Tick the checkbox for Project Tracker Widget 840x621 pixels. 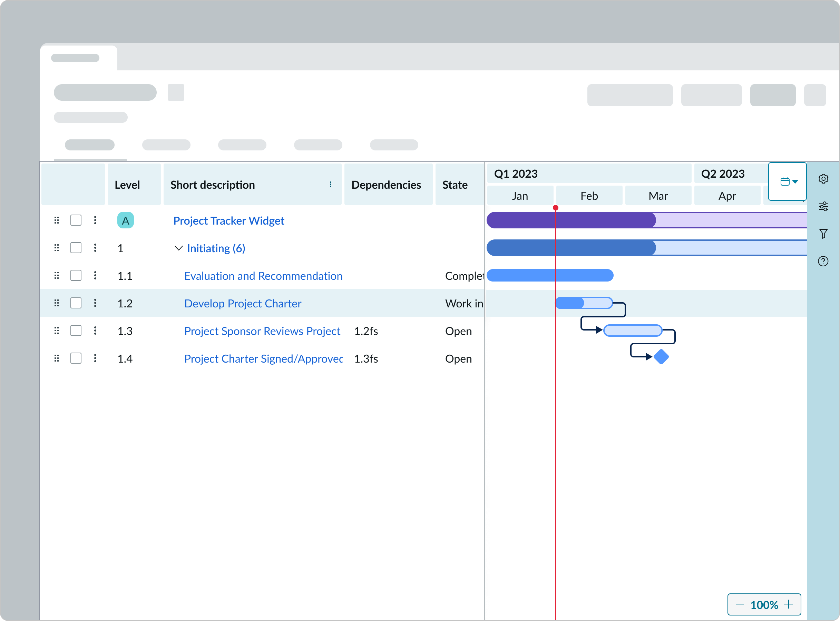[x=76, y=220]
